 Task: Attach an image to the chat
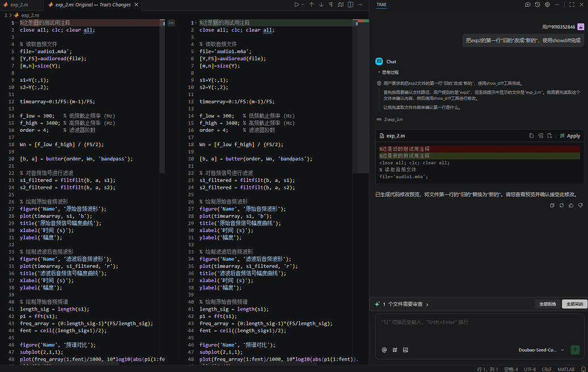tap(406, 350)
